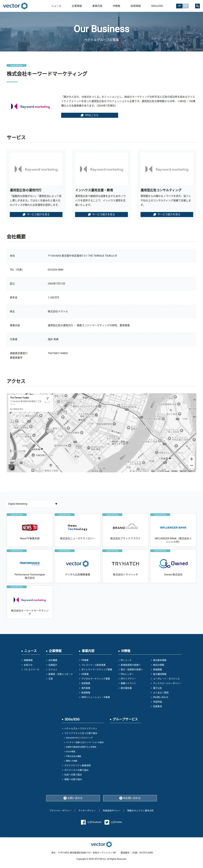Open the NewsTV事業本部 logo card
Image resolution: width=203 pixels, height=868 pixels.
click(30, 530)
